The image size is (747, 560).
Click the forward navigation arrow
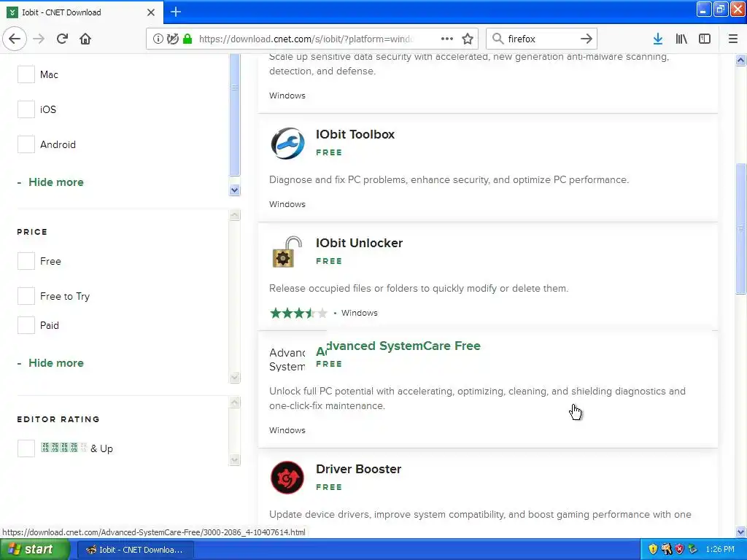click(39, 39)
